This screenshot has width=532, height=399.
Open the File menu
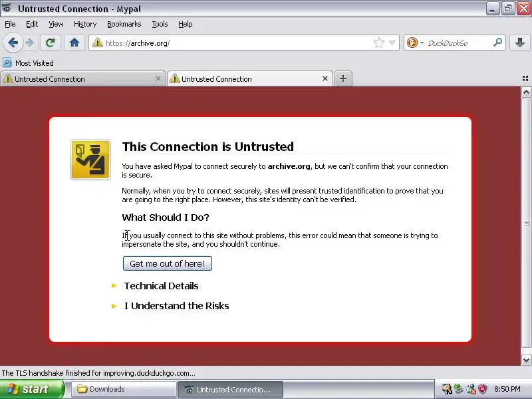point(10,24)
